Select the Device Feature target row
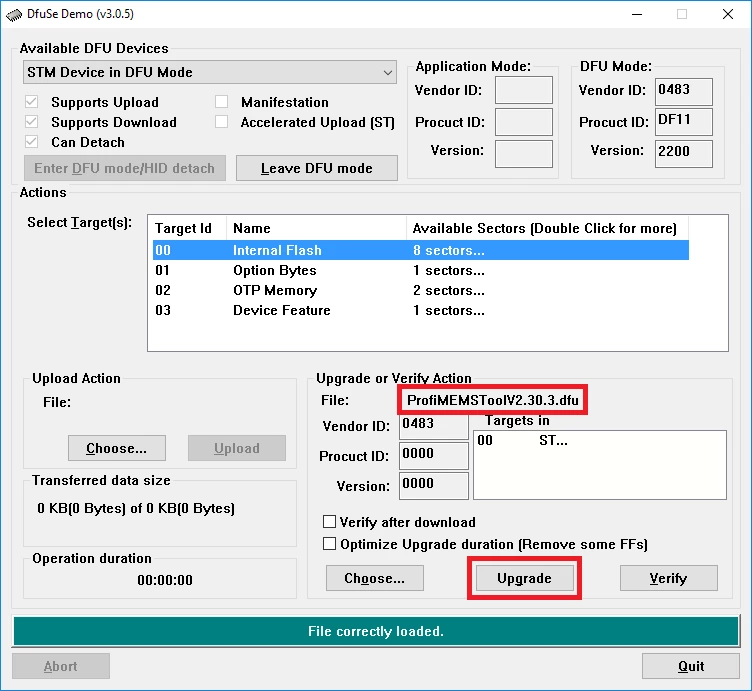 421,311
